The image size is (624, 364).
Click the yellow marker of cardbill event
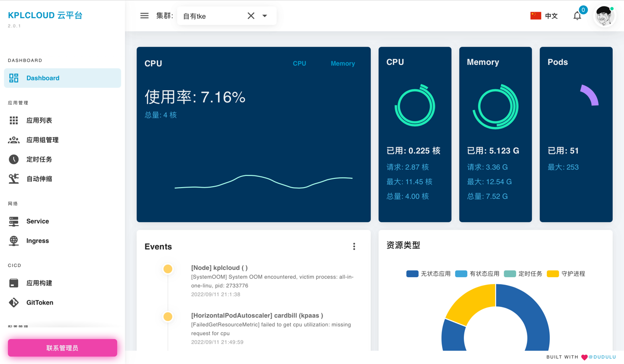pyautogui.click(x=168, y=317)
